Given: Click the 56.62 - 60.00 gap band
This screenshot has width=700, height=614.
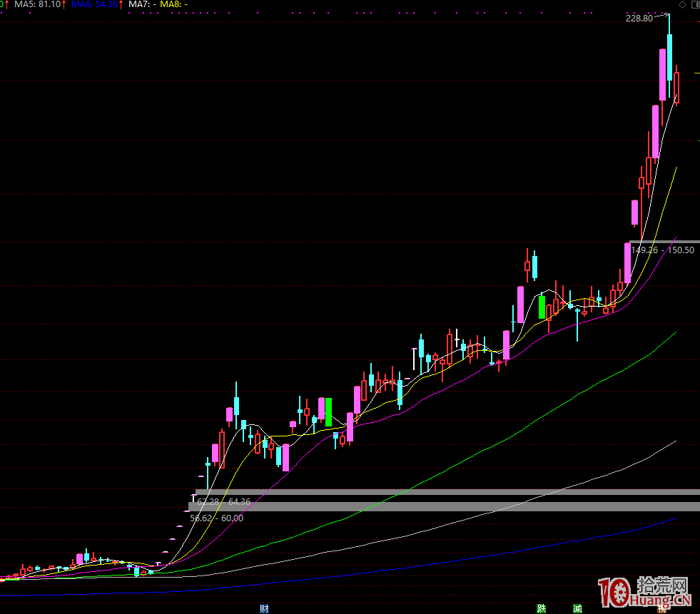Looking at the screenshot, I should tap(442, 506).
